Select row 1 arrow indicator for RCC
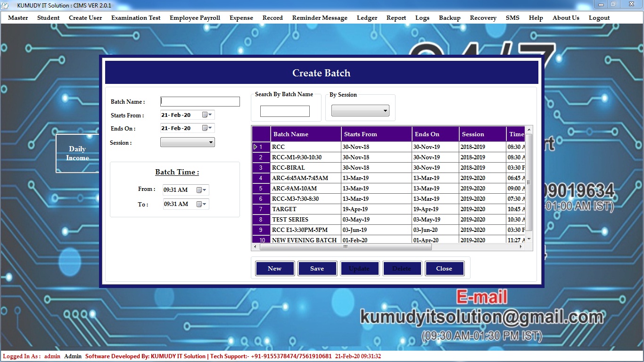Screen dimensions: 644x362 (x=256, y=147)
